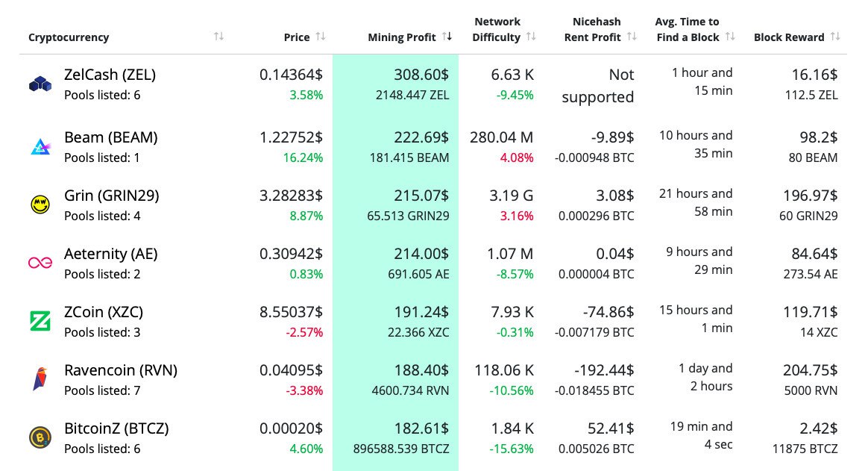Screen dimensions: 868x471
Task: Click 'Pools listed: 4' under Grin
Action: coord(102,216)
